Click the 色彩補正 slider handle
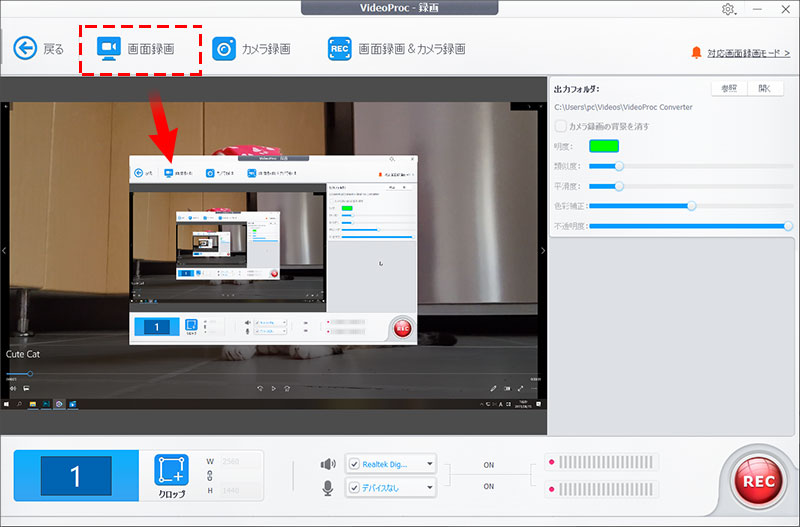Image resolution: width=800 pixels, height=527 pixels. pyautogui.click(x=691, y=206)
